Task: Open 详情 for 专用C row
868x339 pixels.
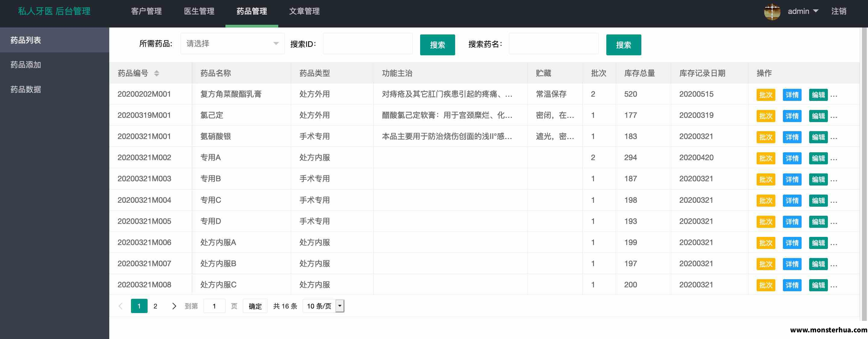Action: (792, 201)
